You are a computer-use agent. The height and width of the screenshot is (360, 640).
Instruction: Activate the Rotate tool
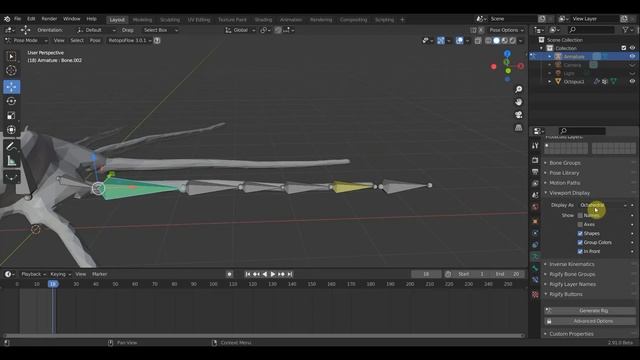(11, 101)
